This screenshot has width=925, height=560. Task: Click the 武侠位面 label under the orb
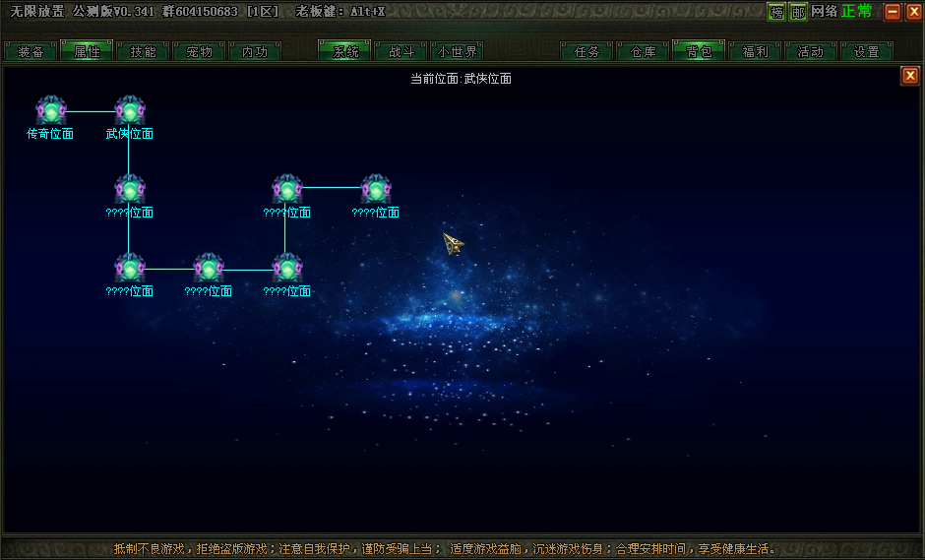tap(130, 134)
